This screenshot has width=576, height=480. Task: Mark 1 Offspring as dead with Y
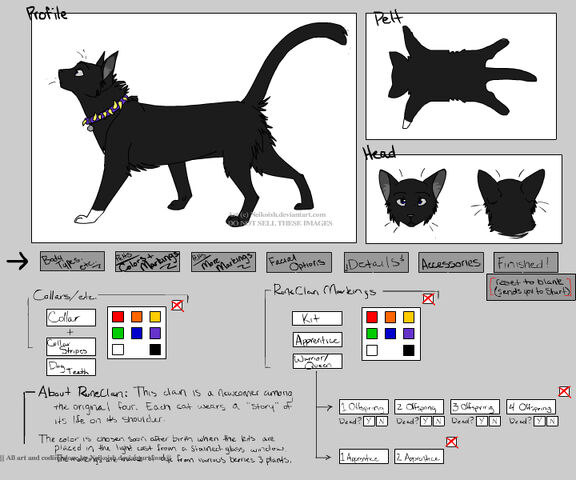(x=369, y=421)
